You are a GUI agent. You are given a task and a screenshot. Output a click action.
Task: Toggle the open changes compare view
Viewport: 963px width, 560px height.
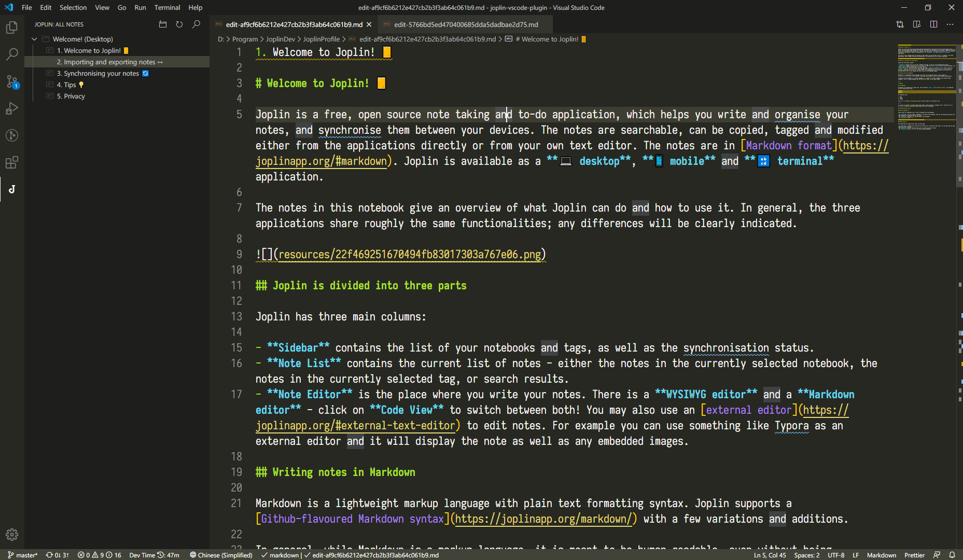coord(900,24)
